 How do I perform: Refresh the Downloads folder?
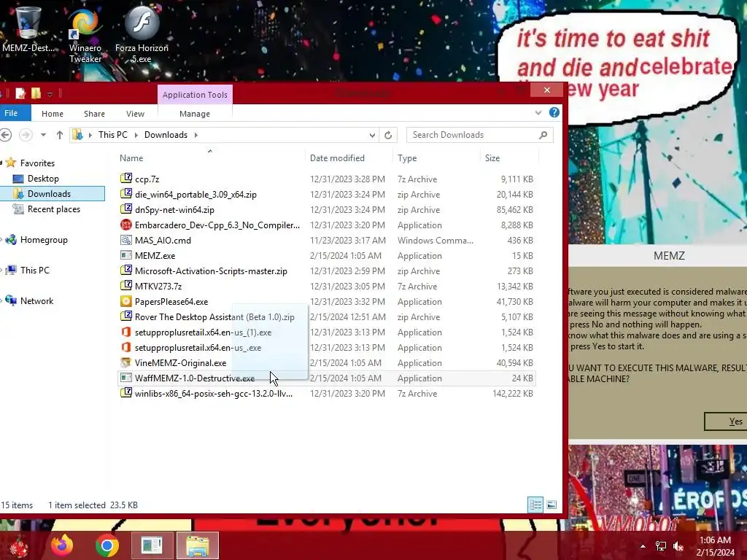(x=388, y=135)
